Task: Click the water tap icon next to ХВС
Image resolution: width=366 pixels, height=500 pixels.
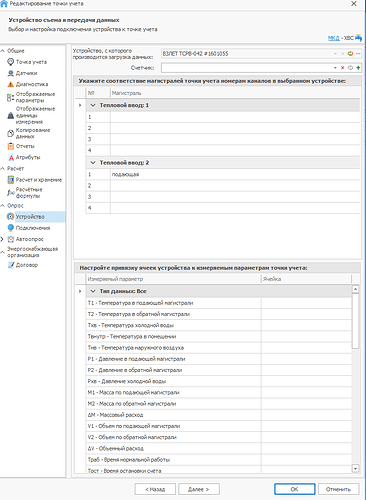Action: pos(358,38)
